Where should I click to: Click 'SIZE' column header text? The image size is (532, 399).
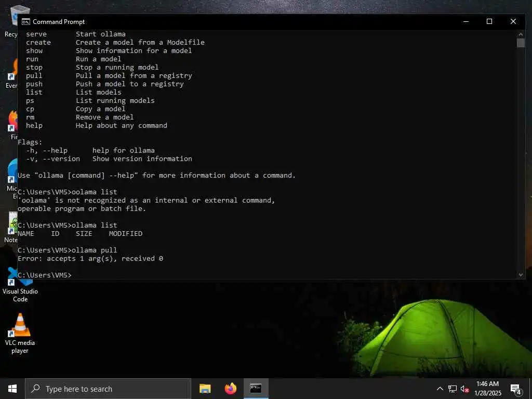point(84,233)
